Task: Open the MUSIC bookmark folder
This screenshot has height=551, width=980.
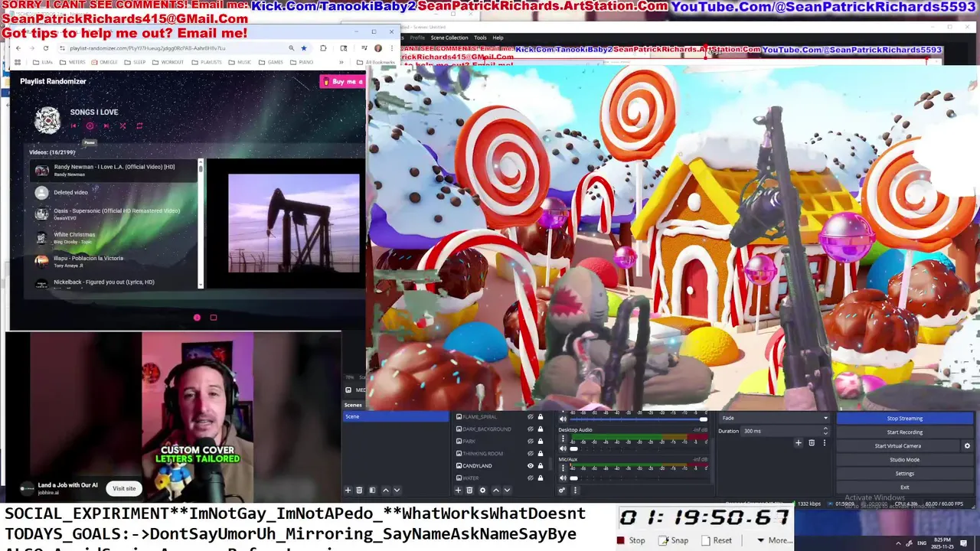Action: click(240, 62)
